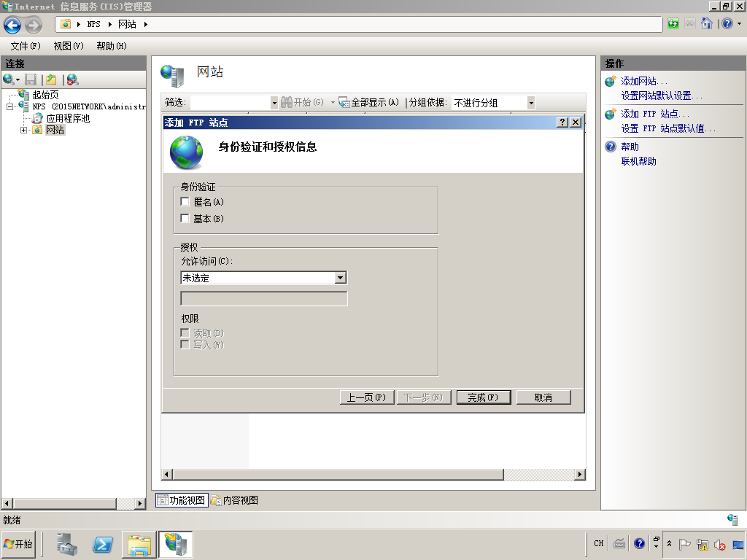Click the connect globe icon in connections toolbar
Image resolution: width=747 pixels, height=560 pixels.
[8, 79]
